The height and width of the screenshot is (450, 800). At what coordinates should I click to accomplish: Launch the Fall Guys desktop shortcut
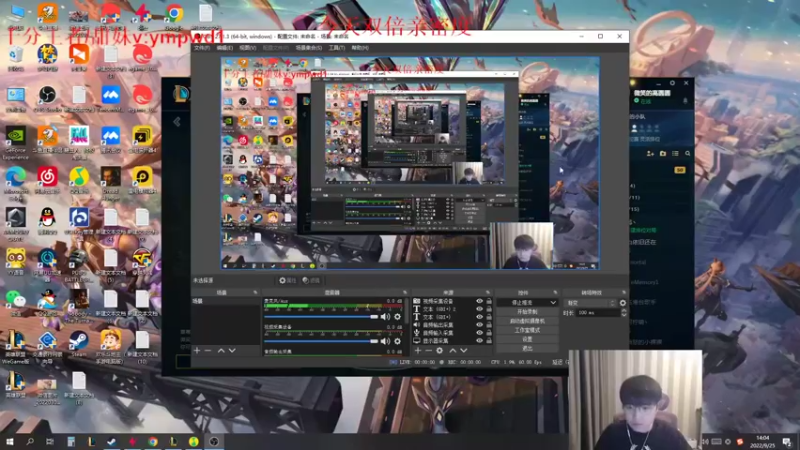(x=79, y=139)
